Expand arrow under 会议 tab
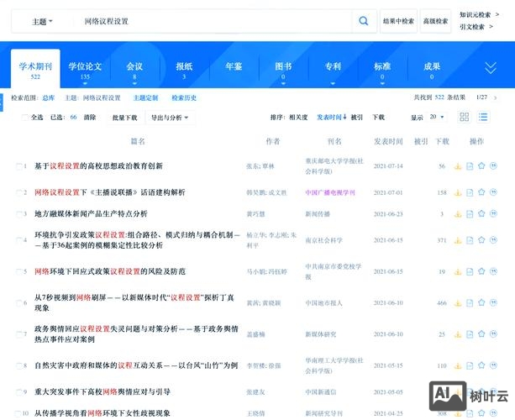 point(134,83)
